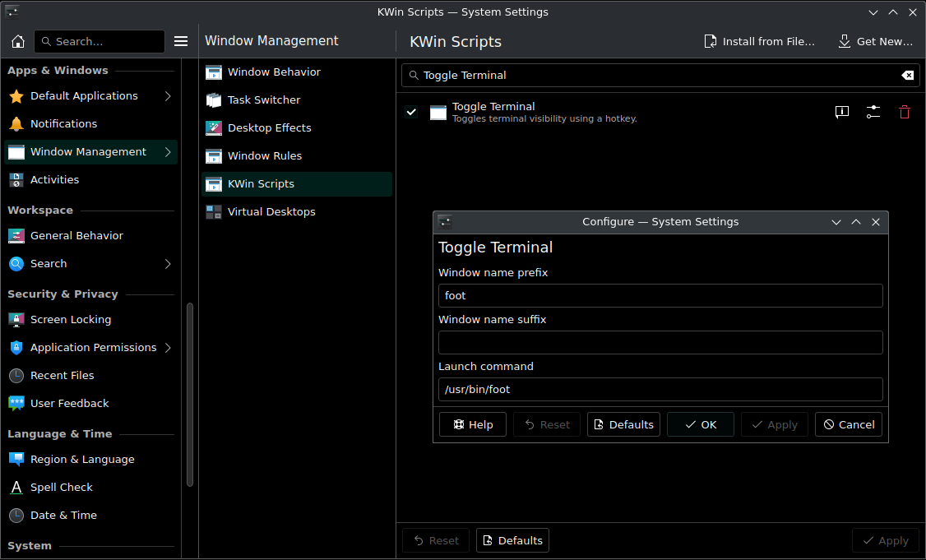Delete Toggle Terminal script with trash icon

905,112
